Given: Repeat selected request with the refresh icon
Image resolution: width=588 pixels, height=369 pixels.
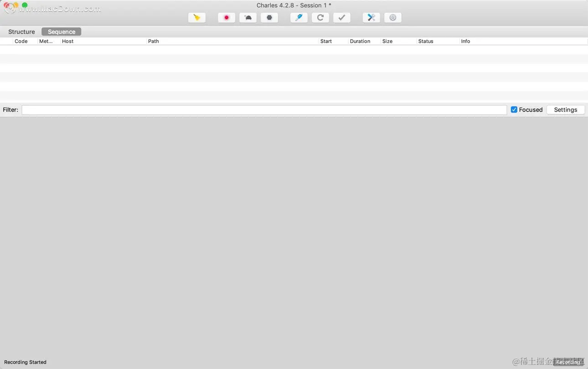Looking at the screenshot, I should 320,17.
